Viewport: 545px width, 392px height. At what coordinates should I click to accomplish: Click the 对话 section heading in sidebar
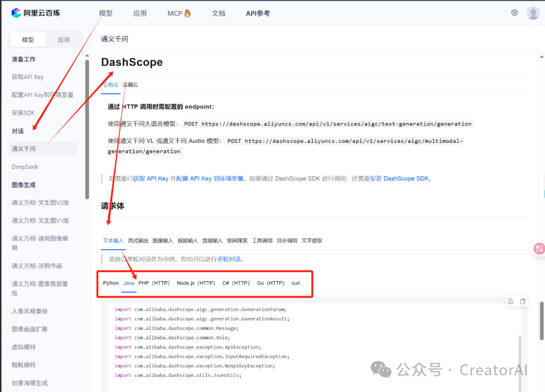point(18,131)
